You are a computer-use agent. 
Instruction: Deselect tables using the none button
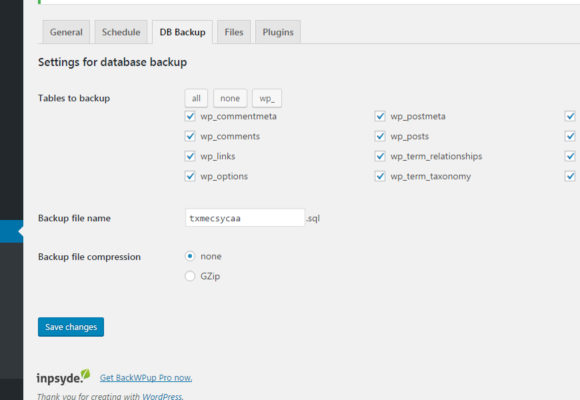point(230,98)
